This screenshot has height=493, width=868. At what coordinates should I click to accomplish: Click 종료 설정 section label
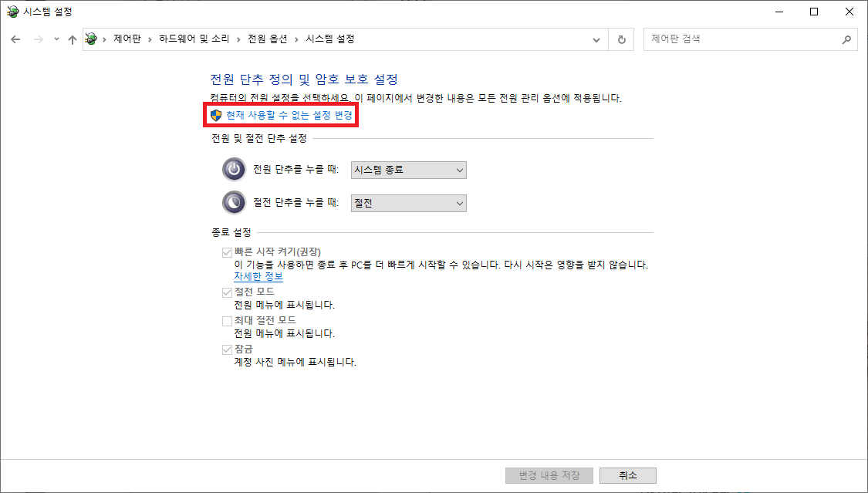point(231,232)
